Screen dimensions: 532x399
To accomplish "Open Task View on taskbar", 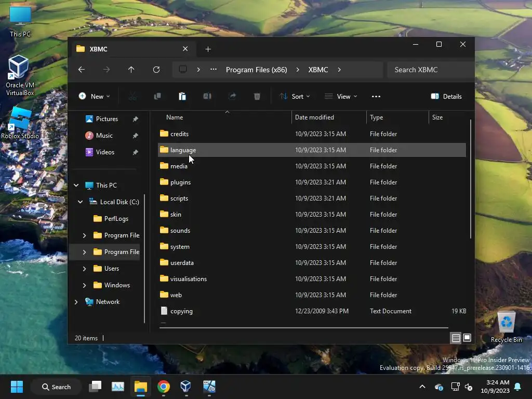I will tap(96, 387).
